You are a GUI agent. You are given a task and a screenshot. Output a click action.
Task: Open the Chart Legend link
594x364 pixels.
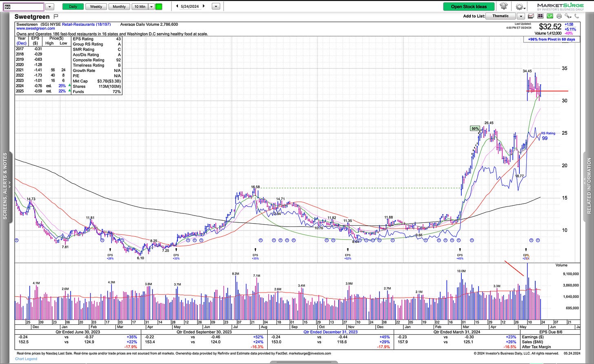(26, 359)
